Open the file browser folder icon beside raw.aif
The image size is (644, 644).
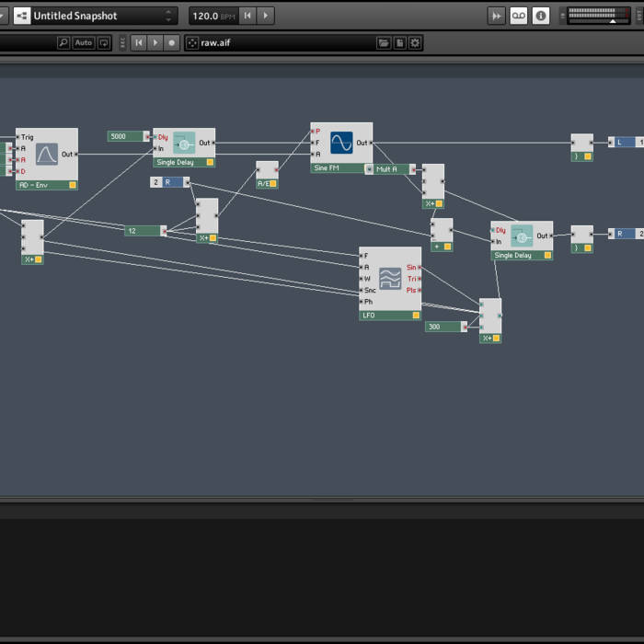coord(384,42)
